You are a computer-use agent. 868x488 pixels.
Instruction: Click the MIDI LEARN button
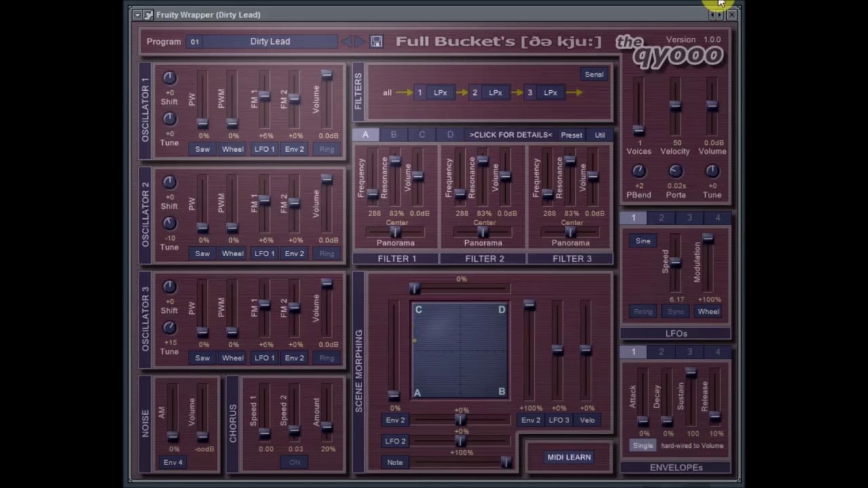tap(570, 457)
